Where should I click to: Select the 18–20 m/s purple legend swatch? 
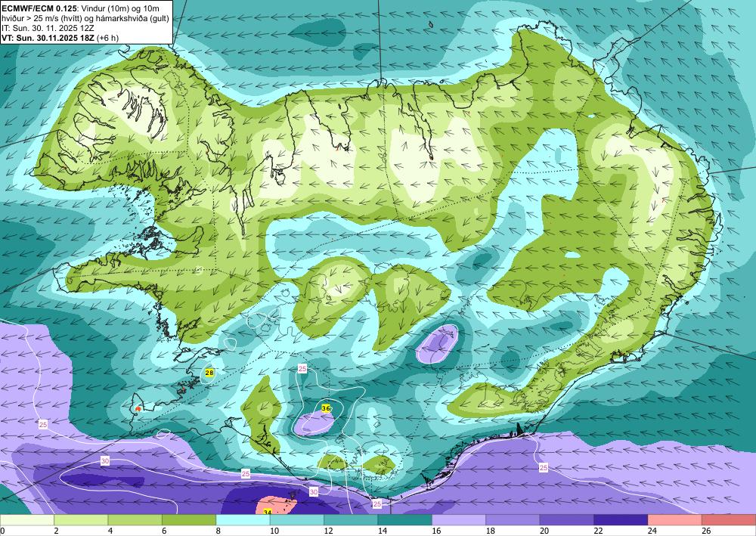tap(513, 520)
